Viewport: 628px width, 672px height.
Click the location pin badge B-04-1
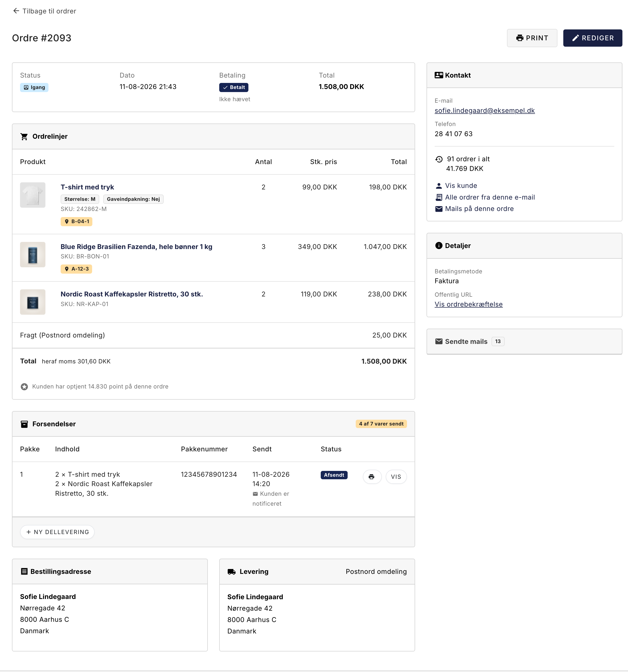tap(76, 221)
